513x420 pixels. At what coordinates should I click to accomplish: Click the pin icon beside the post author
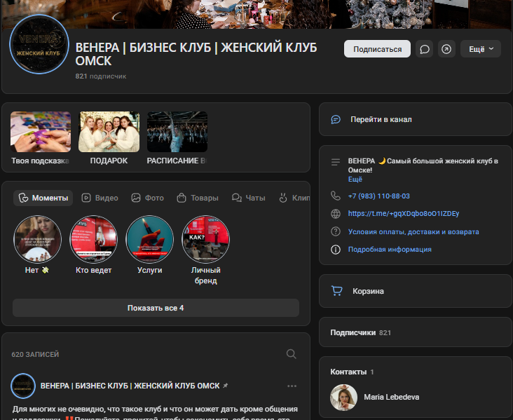pos(226,386)
